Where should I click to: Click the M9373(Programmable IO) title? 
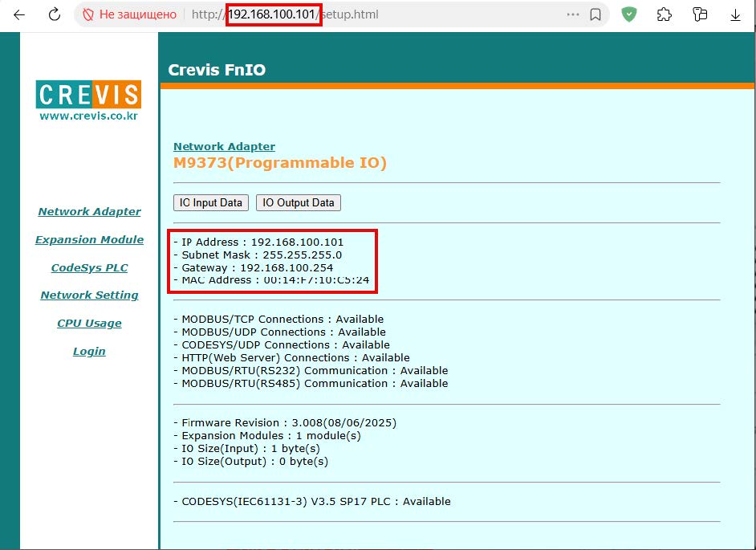coord(280,163)
